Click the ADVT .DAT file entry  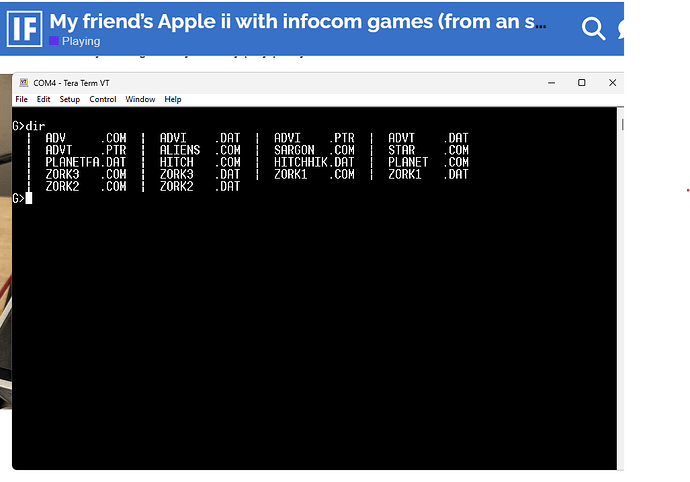pos(428,138)
